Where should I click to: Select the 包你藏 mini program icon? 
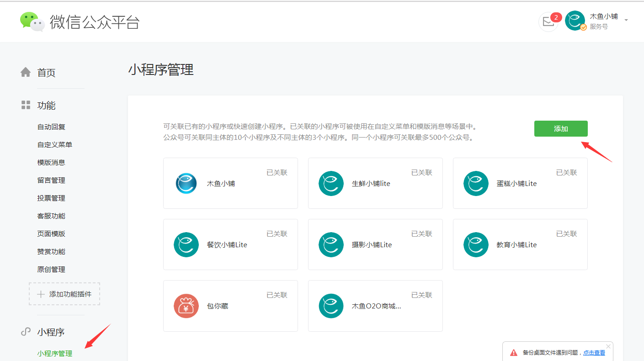click(186, 306)
